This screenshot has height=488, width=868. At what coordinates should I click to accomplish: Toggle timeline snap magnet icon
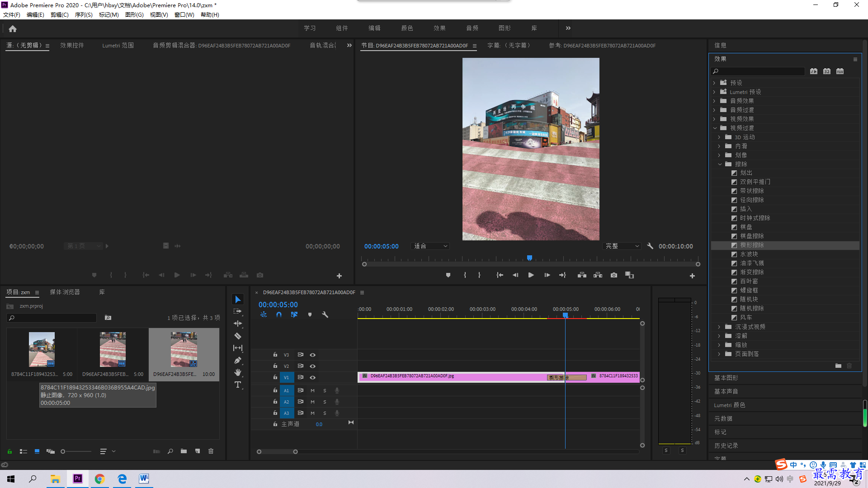279,314
